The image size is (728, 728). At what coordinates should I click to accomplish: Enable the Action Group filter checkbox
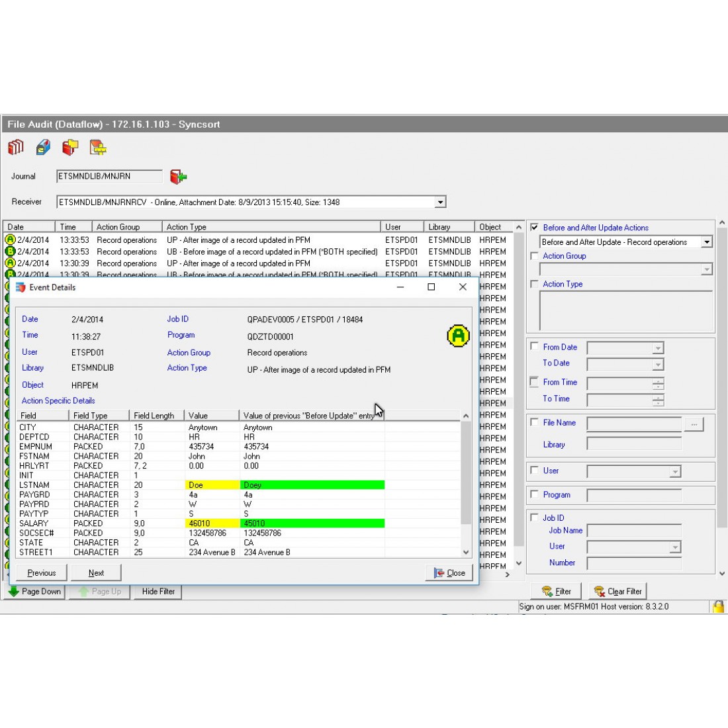point(535,256)
